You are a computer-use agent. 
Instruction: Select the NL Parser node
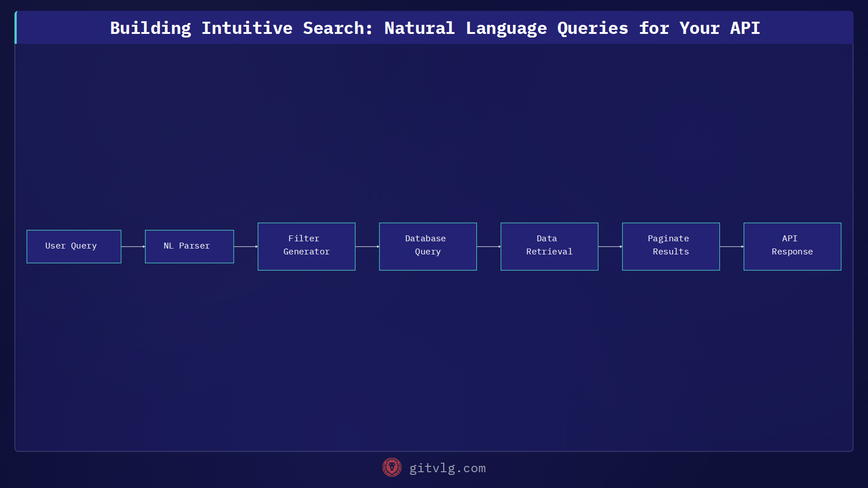(189, 247)
